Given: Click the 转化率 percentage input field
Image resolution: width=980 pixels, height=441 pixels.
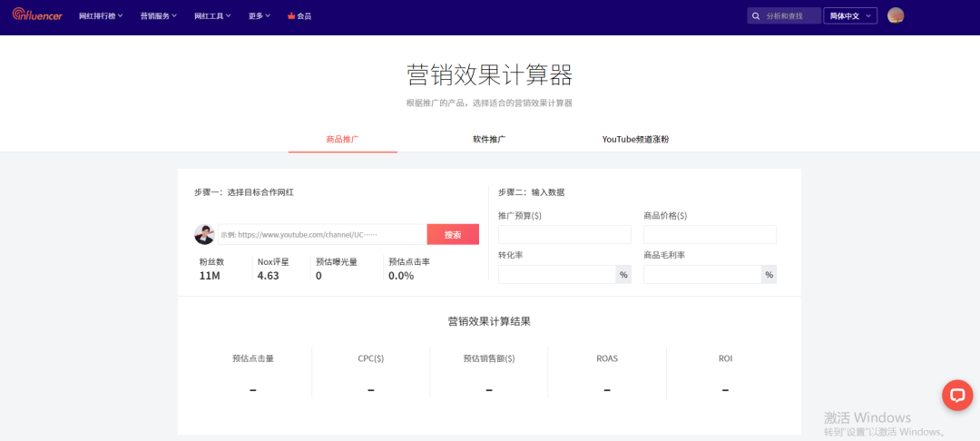Looking at the screenshot, I should 556,275.
